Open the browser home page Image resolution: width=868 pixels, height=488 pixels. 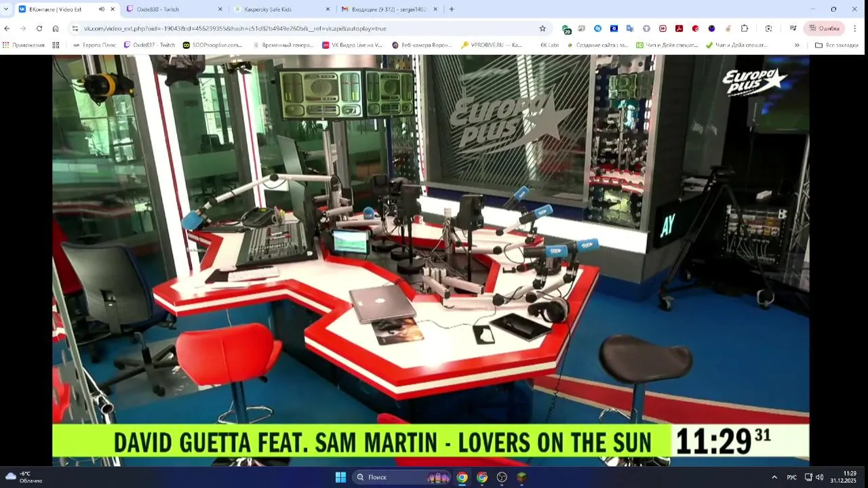(56, 28)
